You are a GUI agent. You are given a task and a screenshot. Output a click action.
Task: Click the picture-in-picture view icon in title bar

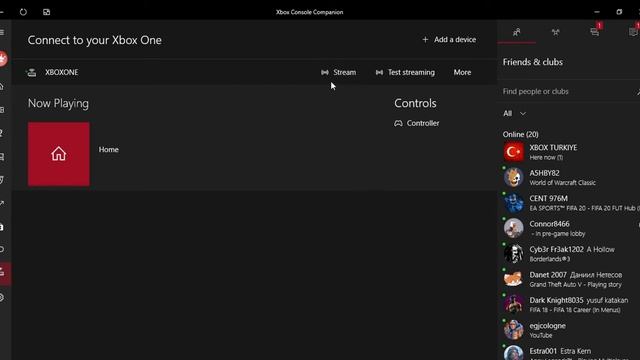(x=47, y=12)
